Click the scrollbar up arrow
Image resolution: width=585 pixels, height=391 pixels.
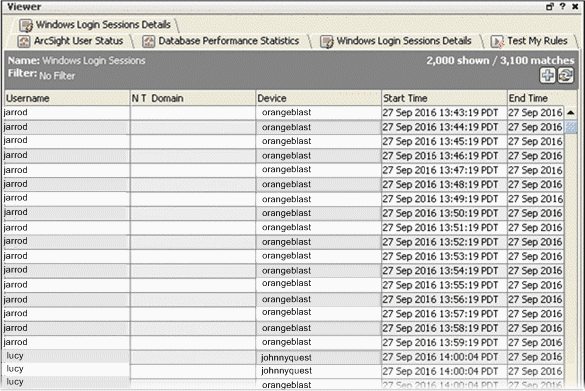[x=571, y=112]
